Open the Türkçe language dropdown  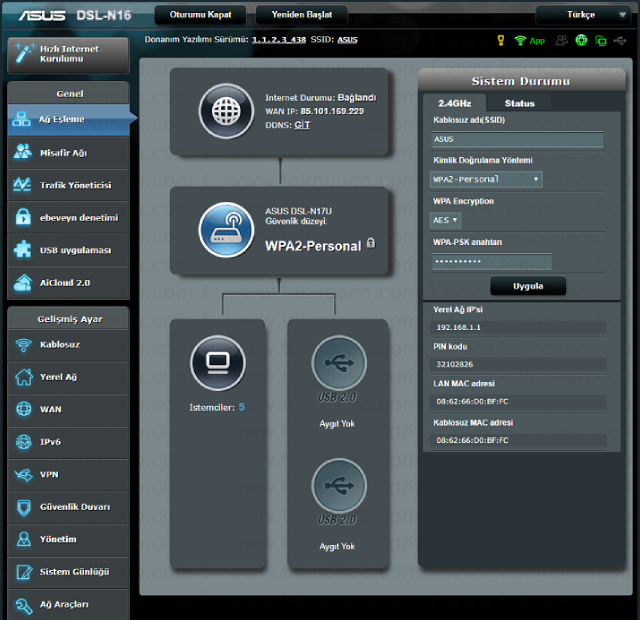pos(585,15)
